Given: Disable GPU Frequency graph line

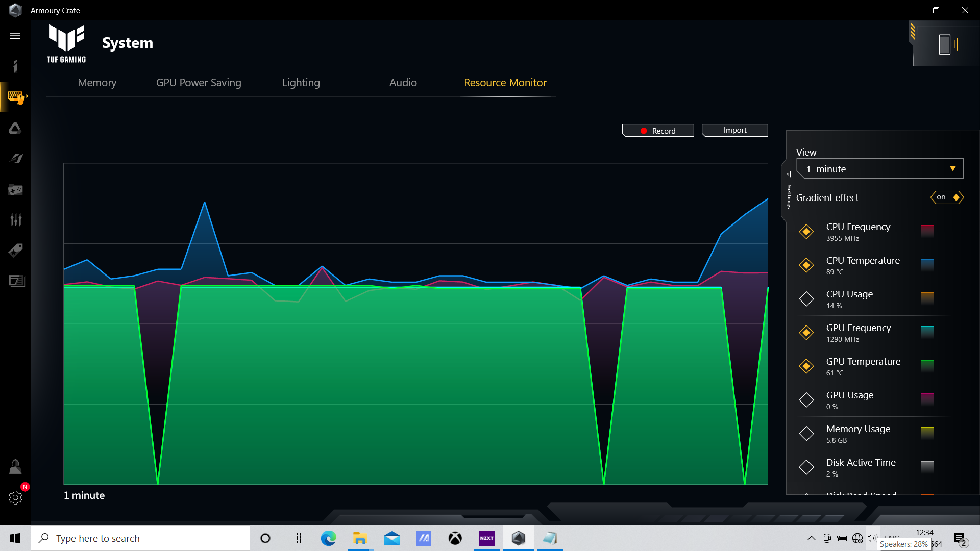Looking at the screenshot, I should (806, 333).
